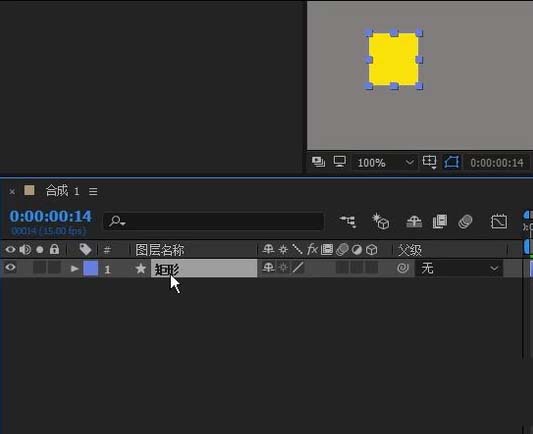Click the lock column header icon

[54, 249]
